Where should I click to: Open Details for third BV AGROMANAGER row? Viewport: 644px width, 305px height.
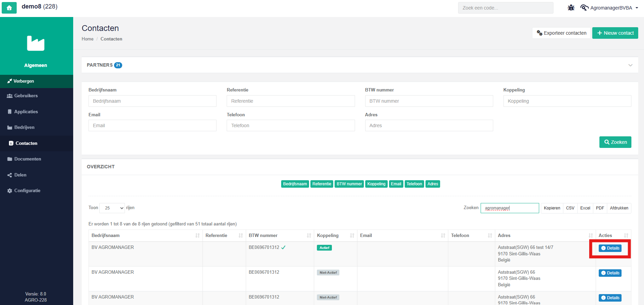coord(610,298)
